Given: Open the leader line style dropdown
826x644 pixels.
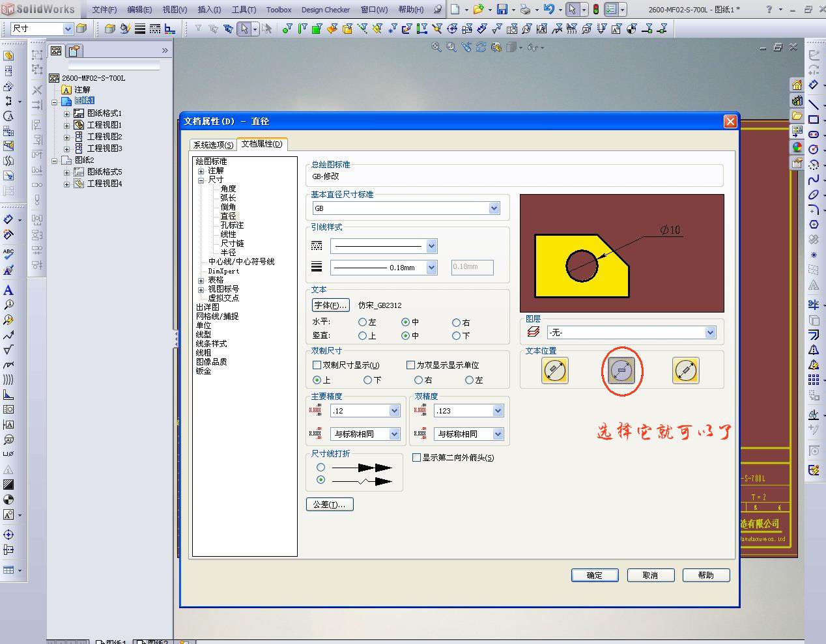Looking at the screenshot, I should (431, 246).
